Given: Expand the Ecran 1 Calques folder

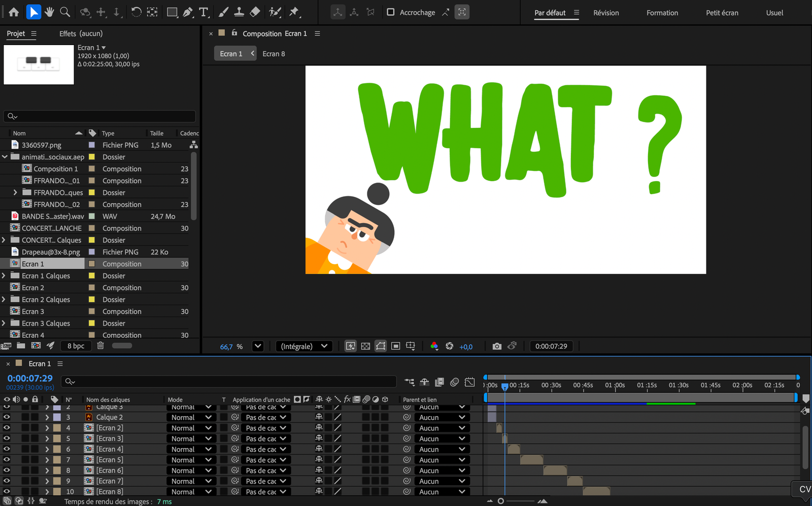Looking at the screenshot, I should [4, 276].
